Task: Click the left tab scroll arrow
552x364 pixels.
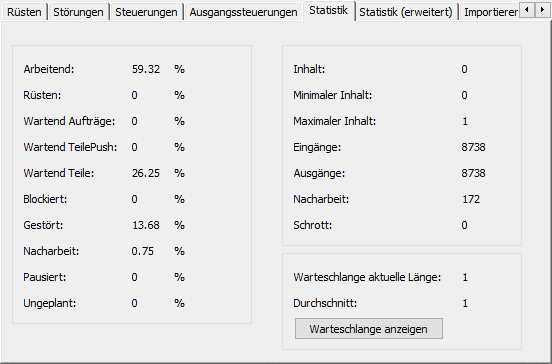Action: coord(527,10)
